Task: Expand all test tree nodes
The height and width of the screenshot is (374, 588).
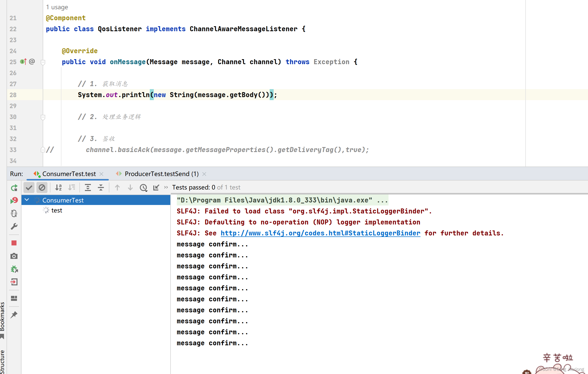Action: (88, 187)
